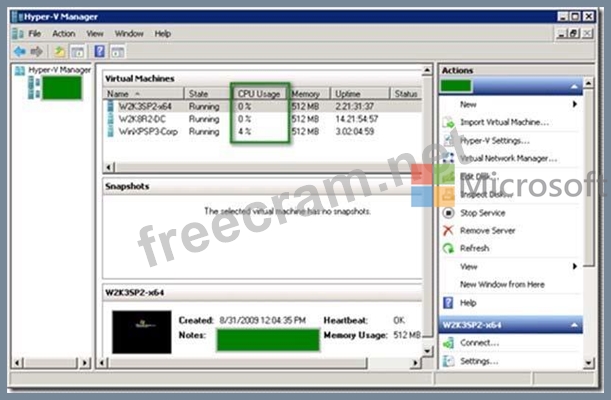Click the Hyper-V Settings icon

click(x=449, y=140)
